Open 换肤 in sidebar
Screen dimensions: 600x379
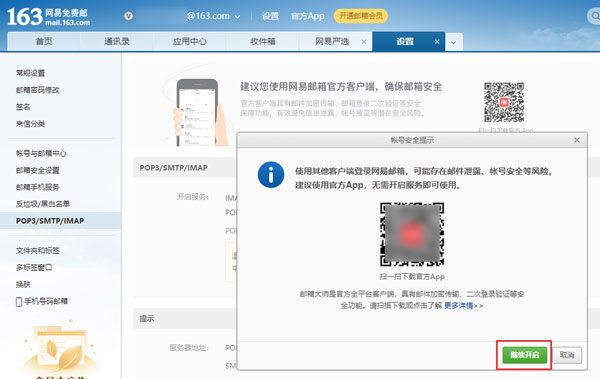(23, 284)
